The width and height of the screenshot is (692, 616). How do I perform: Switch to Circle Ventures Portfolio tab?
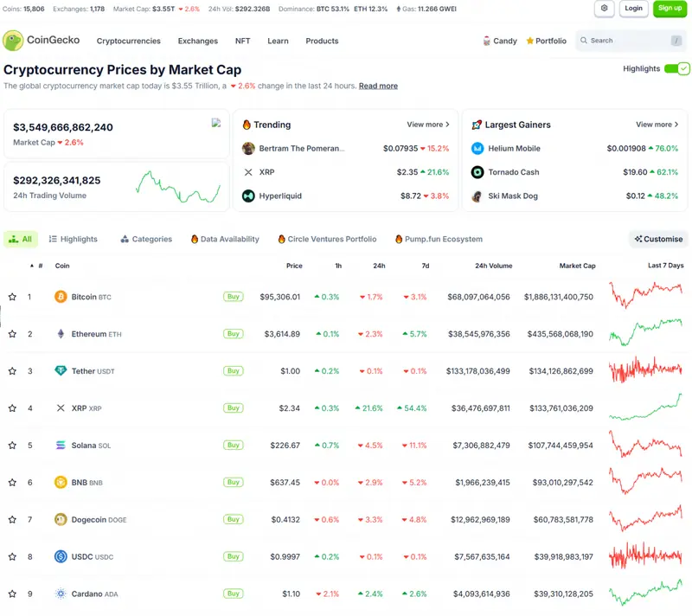327,239
